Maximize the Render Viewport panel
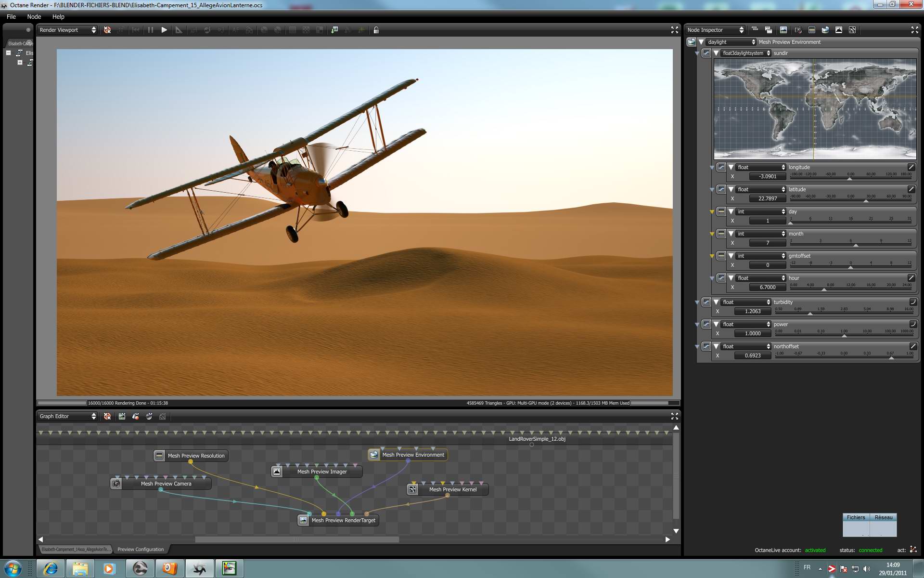This screenshot has height=578, width=924. 675,30
